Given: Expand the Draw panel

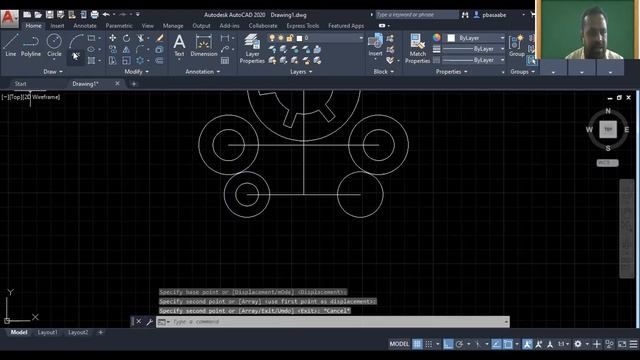Looking at the screenshot, I should 53,71.
